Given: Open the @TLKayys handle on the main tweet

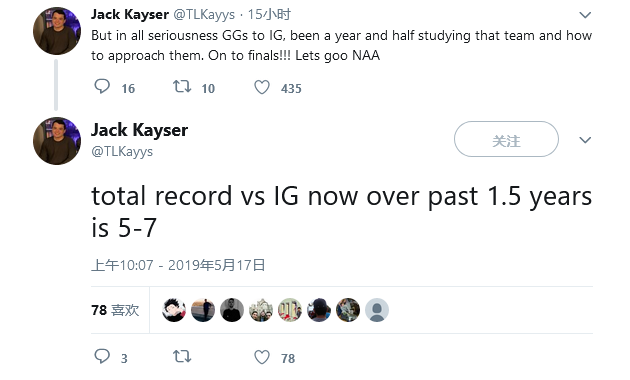Looking at the screenshot, I should click(122, 151).
